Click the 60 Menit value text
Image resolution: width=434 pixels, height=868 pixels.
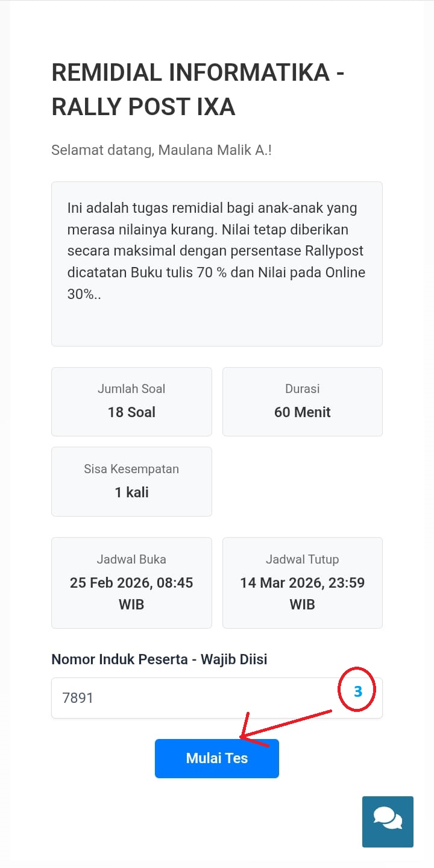coord(302,412)
